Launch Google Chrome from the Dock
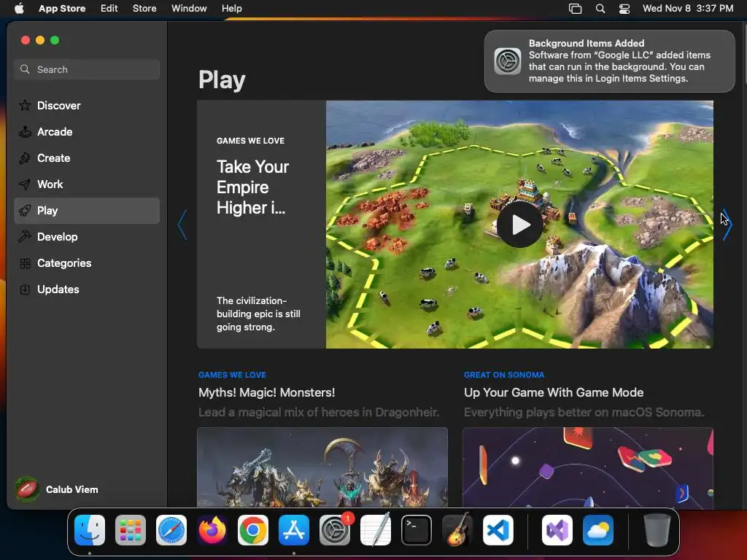Image resolution: width=747 pixels, height=560 pixels. pos(253,530)
